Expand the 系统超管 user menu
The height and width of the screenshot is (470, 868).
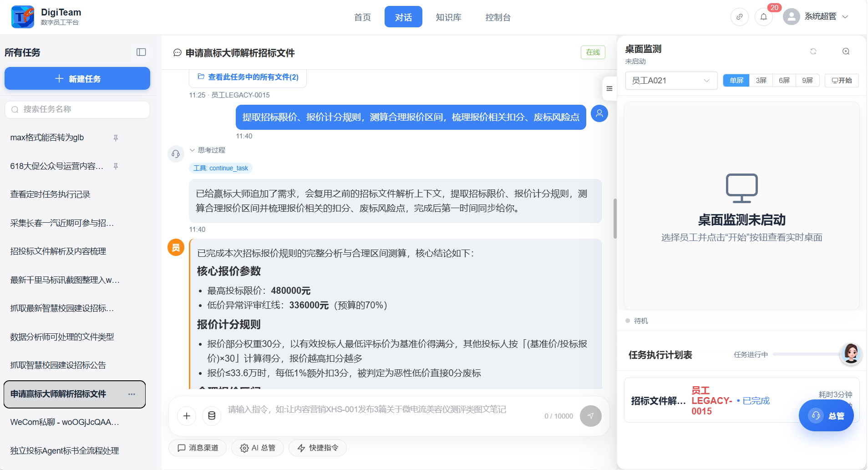[x=826, y=17]
